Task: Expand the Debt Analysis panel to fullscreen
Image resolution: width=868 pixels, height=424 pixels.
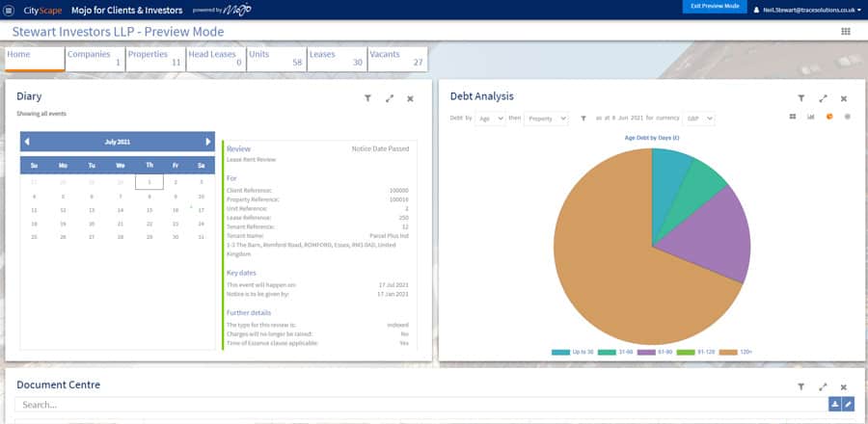Action: 823,98
